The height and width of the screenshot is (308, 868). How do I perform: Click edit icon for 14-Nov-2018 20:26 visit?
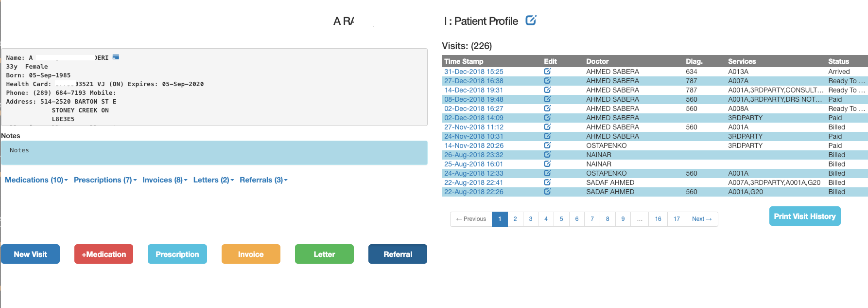547,145
